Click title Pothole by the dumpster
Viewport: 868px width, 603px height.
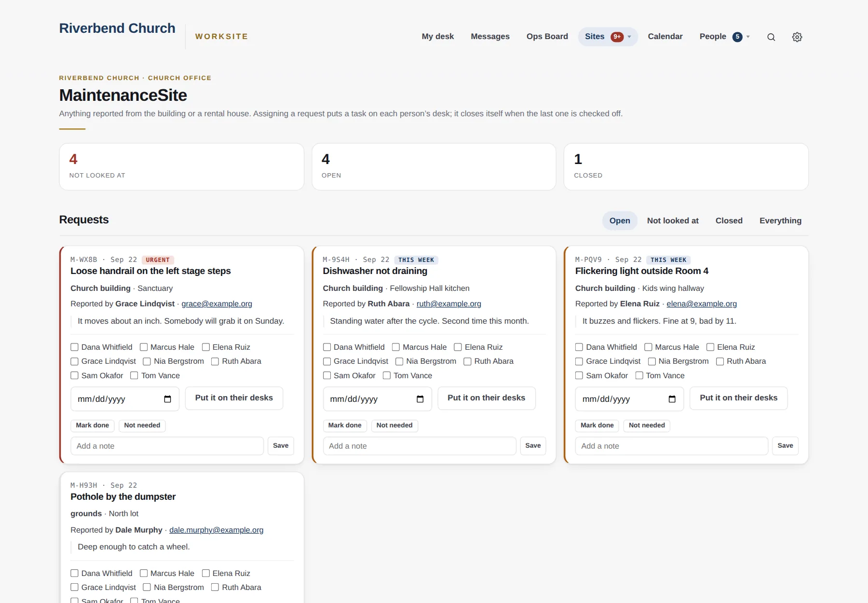(123, 497)
